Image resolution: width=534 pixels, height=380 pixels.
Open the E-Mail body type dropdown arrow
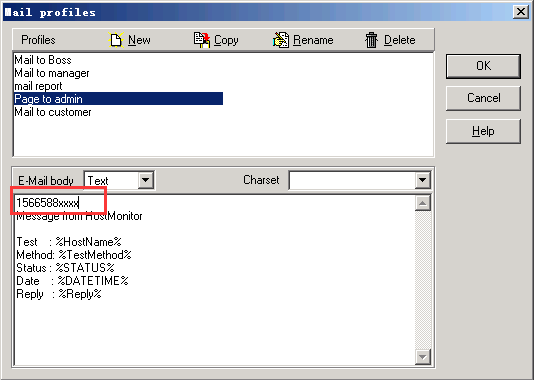(x=146, y=180)
